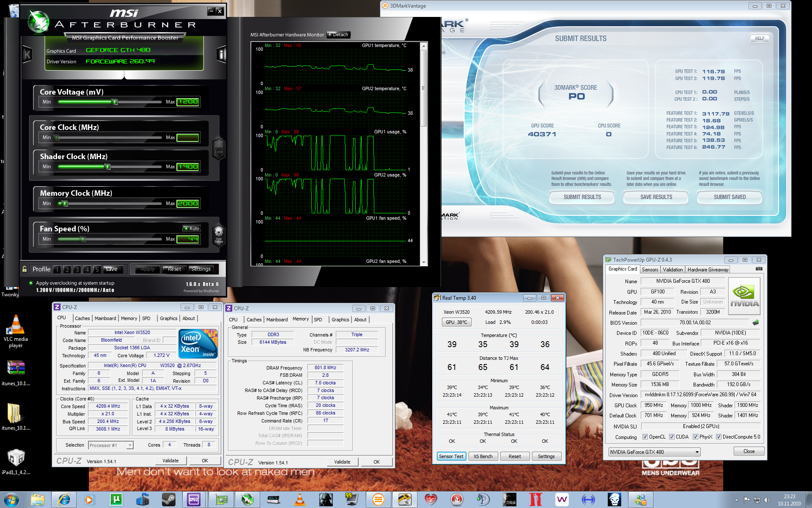Open the iPad1,1_4.2 desktop file icon
The image size is (812, 508).
click(16, 461)
